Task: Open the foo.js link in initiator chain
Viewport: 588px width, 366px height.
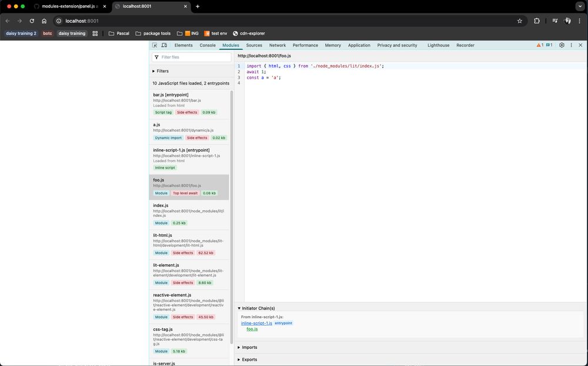Action: click(x=252, y=329)
